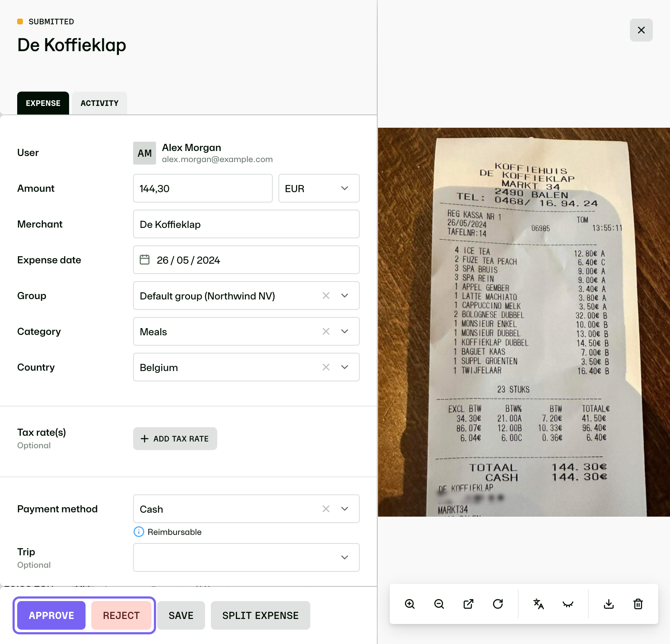Click the Merchant field De Koffieklap

pyautogui.click(x=246, y=224)
